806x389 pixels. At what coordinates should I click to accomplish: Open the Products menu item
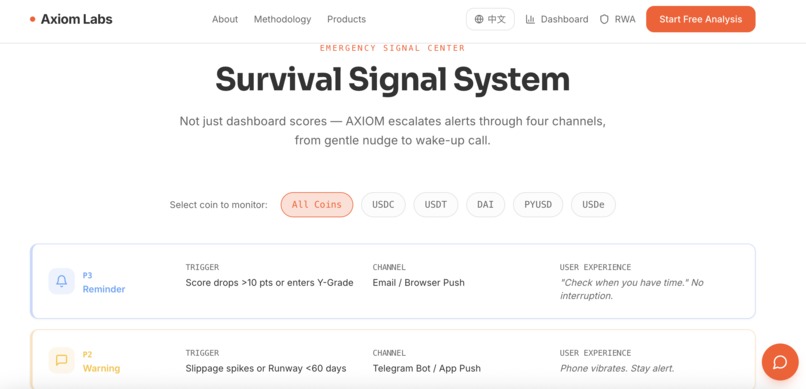[346, 20]
